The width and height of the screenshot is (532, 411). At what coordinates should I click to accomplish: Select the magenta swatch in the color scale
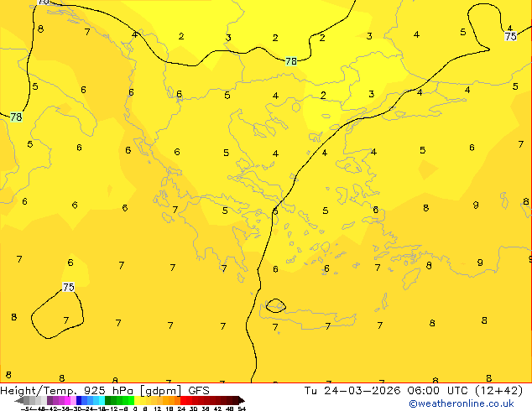67,400
